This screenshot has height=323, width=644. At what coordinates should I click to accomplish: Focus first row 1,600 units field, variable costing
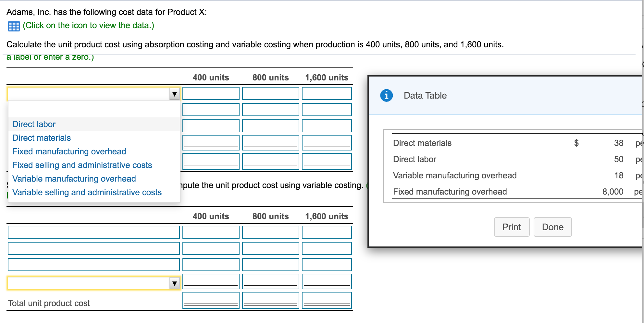click(x=327, y=232)
